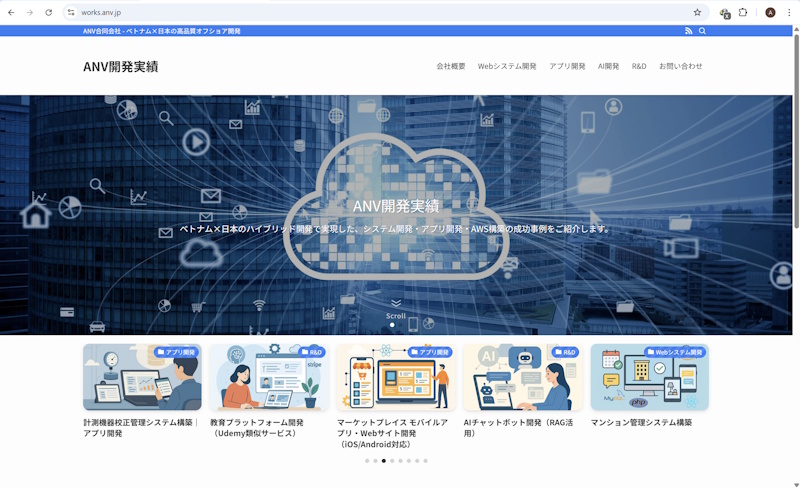Select the first carousel pagination dot

(x=367, y=461)
